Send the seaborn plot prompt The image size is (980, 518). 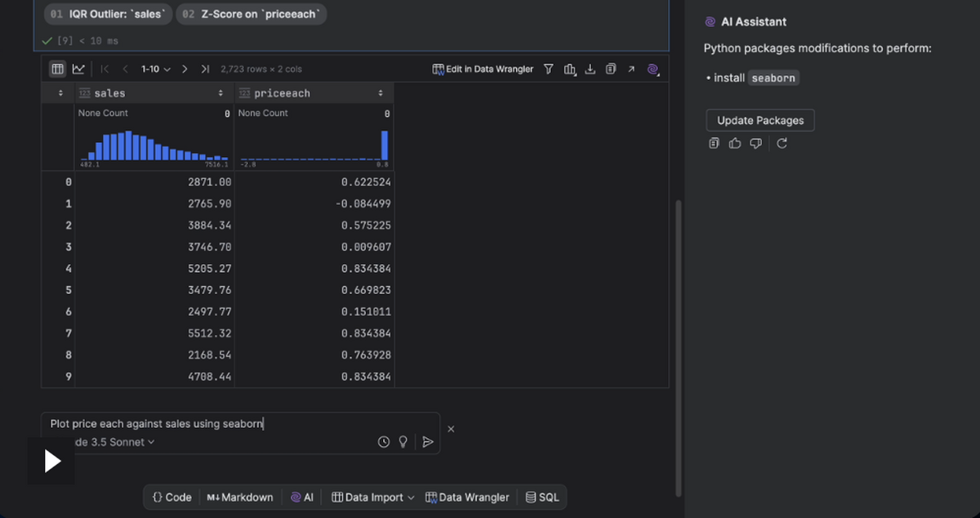pyautogui.click(x=427, y=442)
